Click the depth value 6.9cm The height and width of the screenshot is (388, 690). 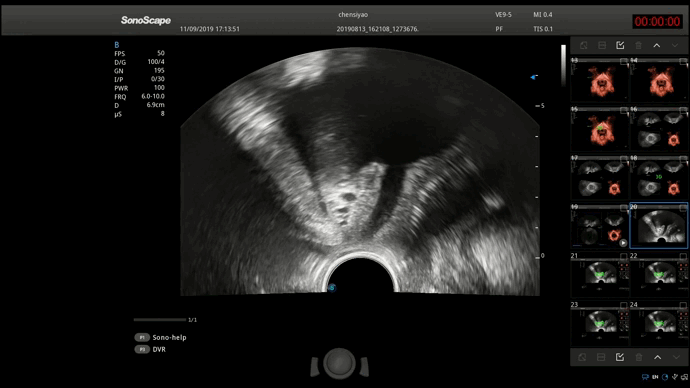pos(155,105)
